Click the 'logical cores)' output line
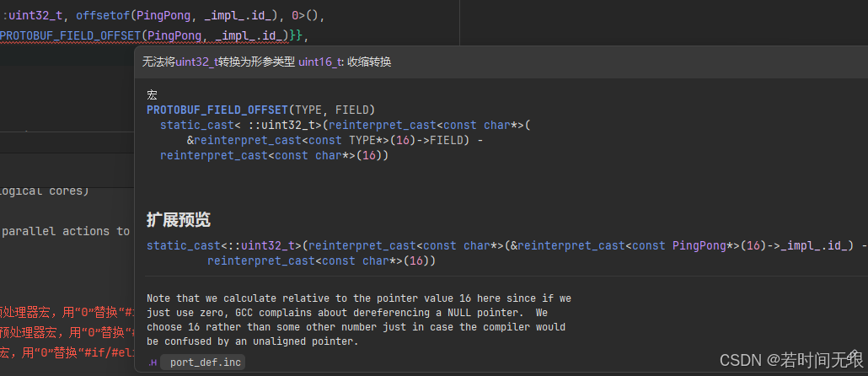 click(44, 191)
